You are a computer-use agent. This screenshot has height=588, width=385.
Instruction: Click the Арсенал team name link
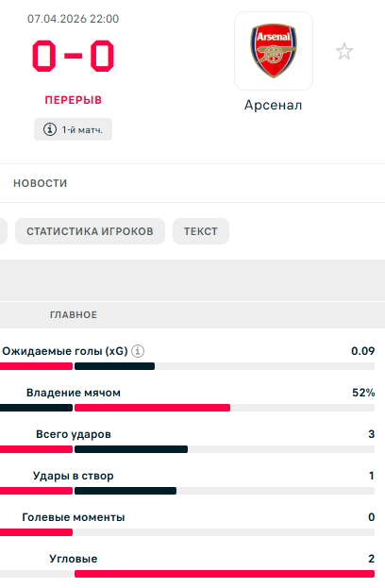tap(274, 105)
